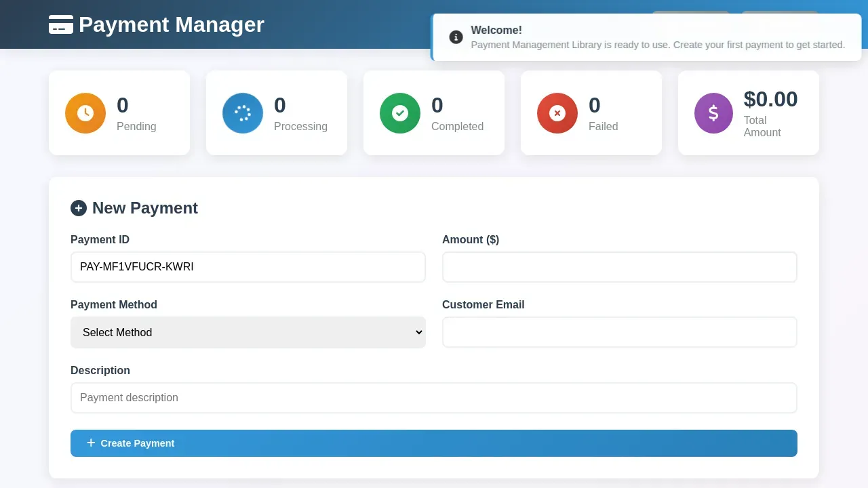
Task: Click the green checkmark Completed icon
Action: click(399, 113)
